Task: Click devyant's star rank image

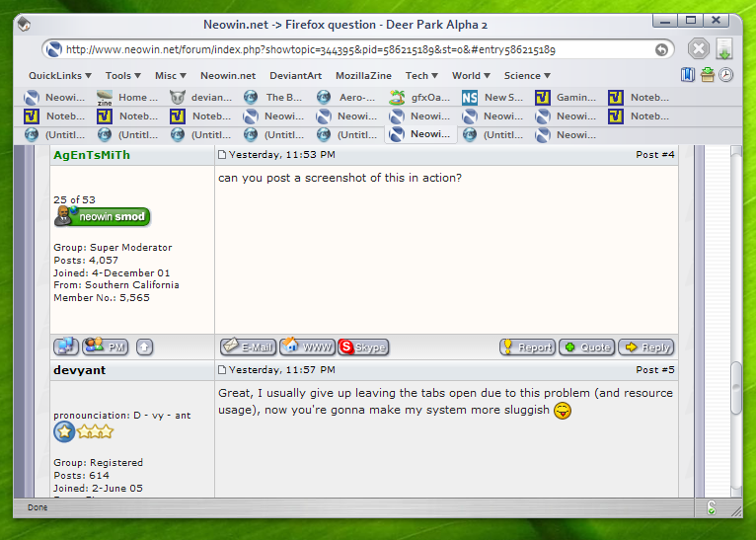Action: coord(84,431)
